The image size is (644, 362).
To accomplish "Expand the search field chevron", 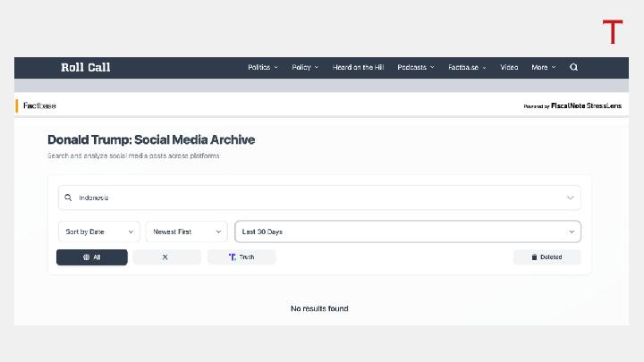I will tap(571, 198).
